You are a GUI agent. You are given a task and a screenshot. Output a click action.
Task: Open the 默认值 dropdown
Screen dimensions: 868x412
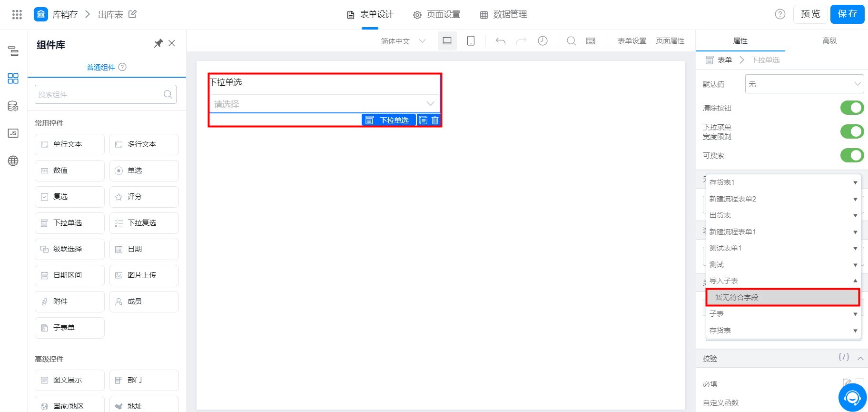tap(804, 84)
